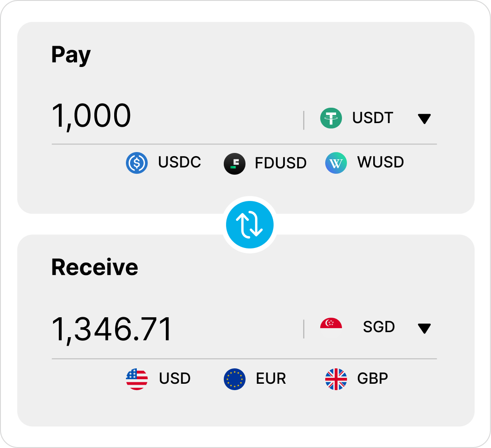This screenshot has height=448, width=491.
Task: Select EUR as the receive currency
Action: (x=271, y=379)
